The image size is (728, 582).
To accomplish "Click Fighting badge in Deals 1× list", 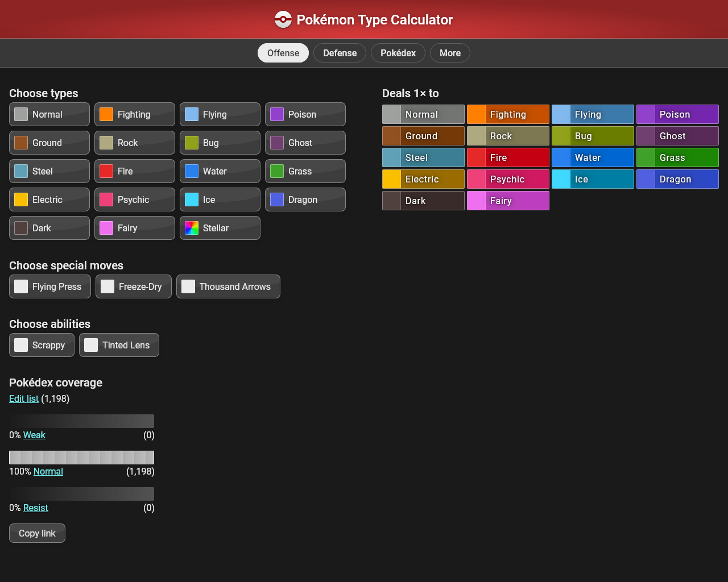I will pos(508,114).
